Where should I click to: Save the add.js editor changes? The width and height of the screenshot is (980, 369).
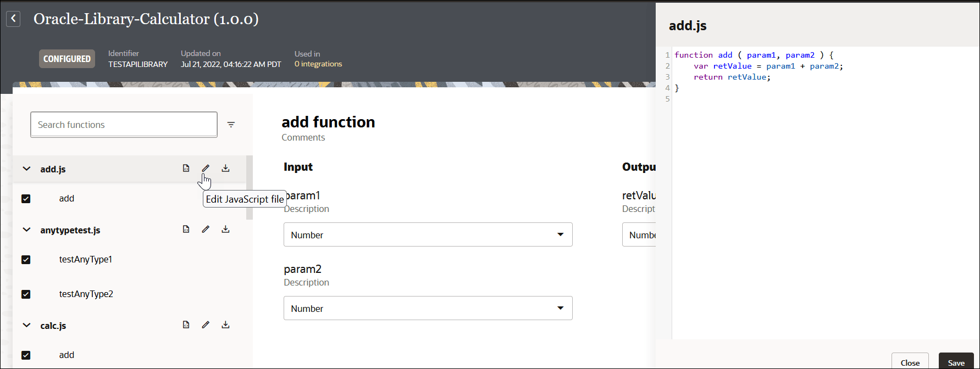click(956, 362)
